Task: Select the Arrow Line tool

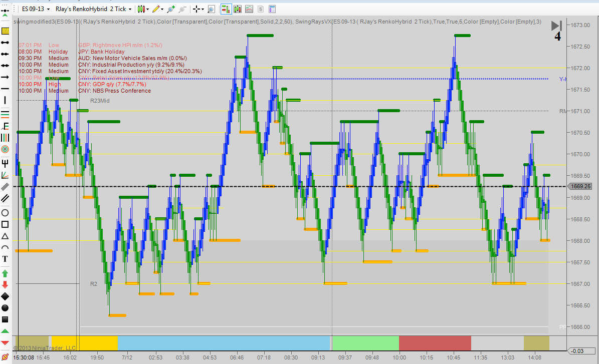Action: (5, 77)
